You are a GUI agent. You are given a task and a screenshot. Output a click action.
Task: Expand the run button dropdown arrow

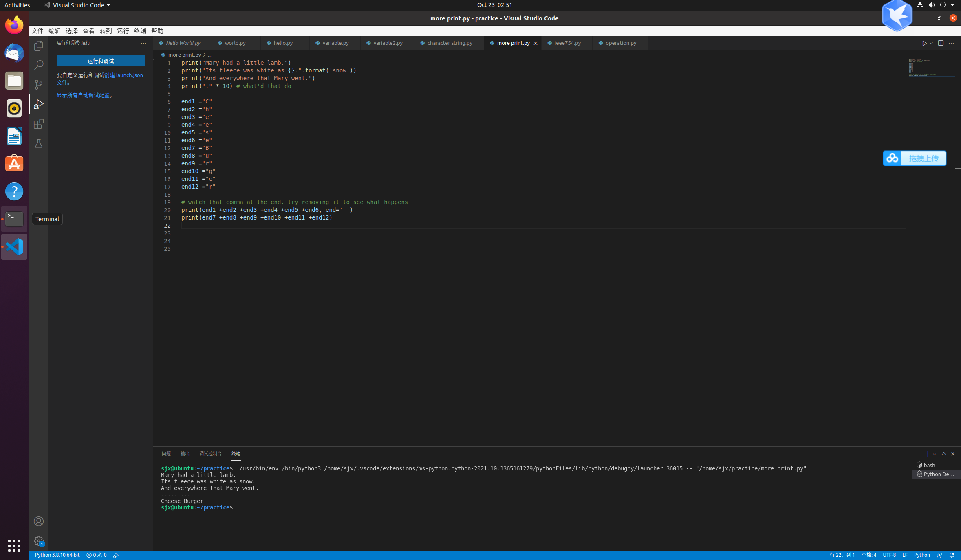click(931, 43)
